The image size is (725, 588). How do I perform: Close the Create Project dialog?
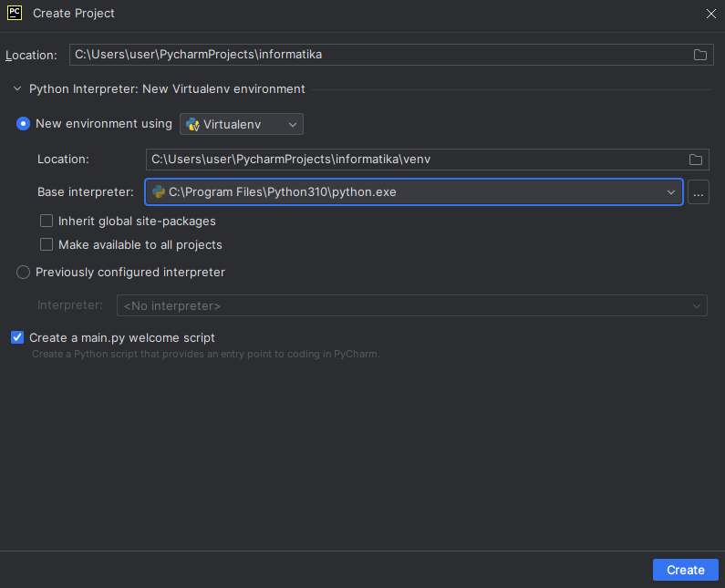pyautogui.click(x=711, y=14)
